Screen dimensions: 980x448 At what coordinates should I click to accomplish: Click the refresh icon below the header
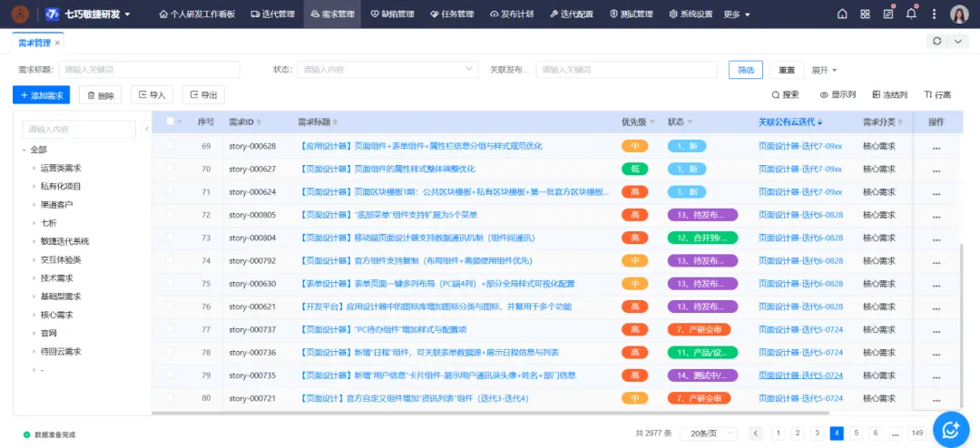pyautogui.click(x=936, y=42)
